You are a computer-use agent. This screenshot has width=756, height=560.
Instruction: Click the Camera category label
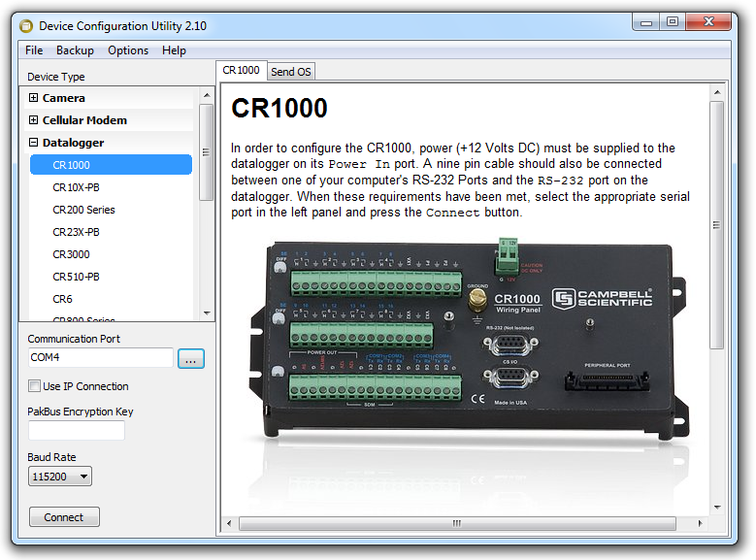tap(64, 98)
